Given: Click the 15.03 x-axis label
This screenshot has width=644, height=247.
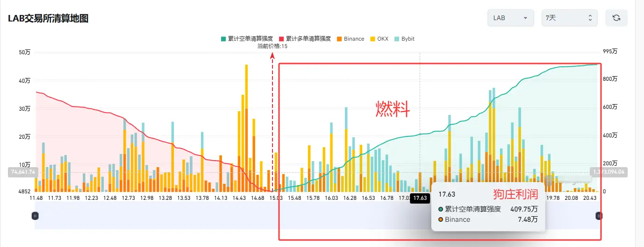Looking at the screenshot, I should (x=276, y=198).
